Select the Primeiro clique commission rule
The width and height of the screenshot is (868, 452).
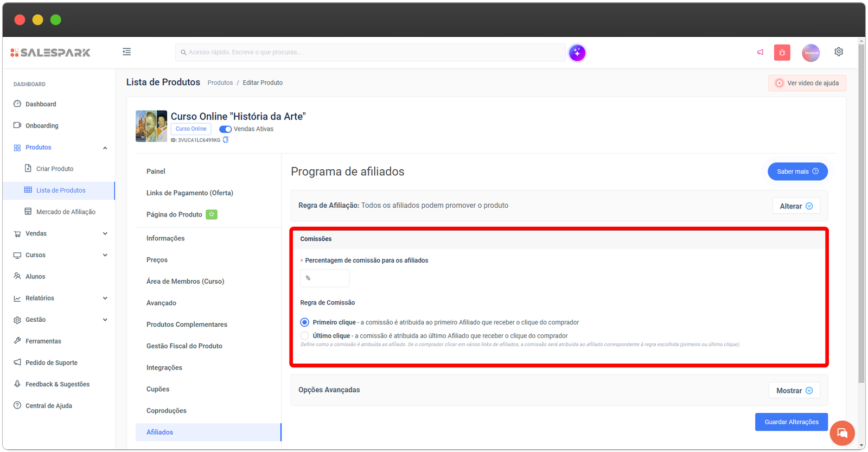[x=305, y=322]
